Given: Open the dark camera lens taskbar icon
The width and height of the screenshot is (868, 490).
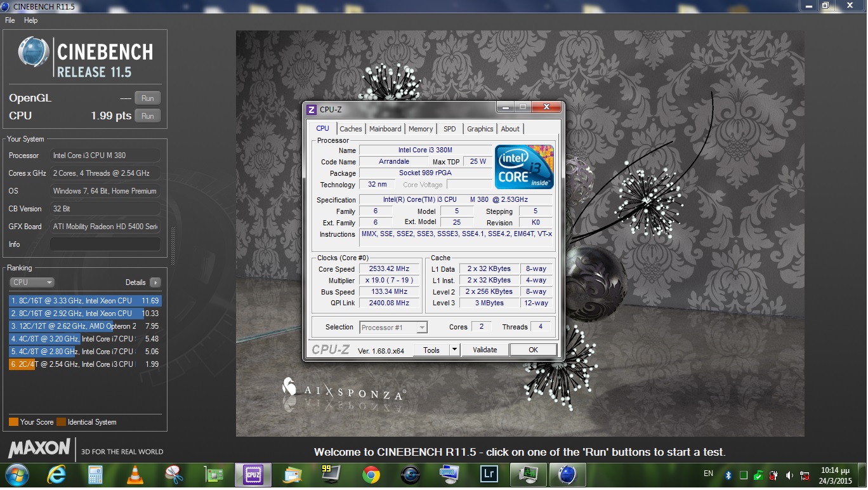Looking at the screenshot, I should [x=411, y=475].
